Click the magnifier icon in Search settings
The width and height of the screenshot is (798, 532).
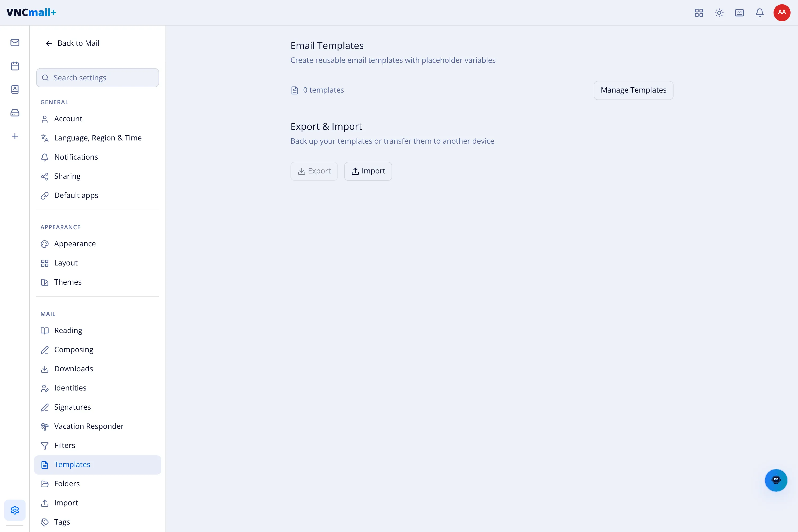click(45, 78)
